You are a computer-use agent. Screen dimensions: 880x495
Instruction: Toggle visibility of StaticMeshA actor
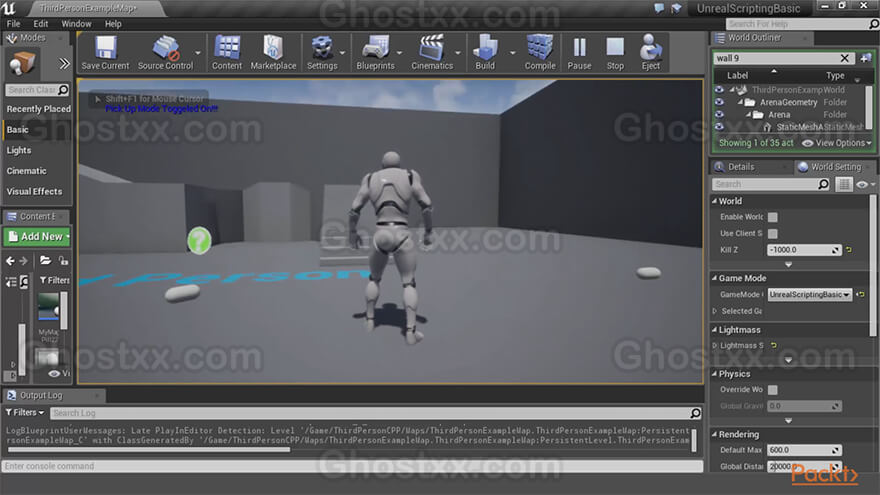point(719,127)
